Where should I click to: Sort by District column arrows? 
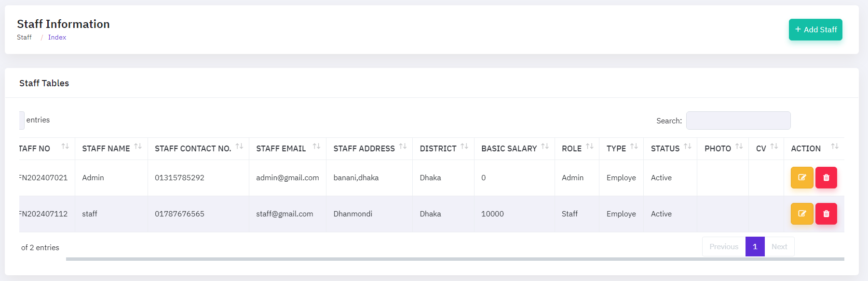[464, 147]
